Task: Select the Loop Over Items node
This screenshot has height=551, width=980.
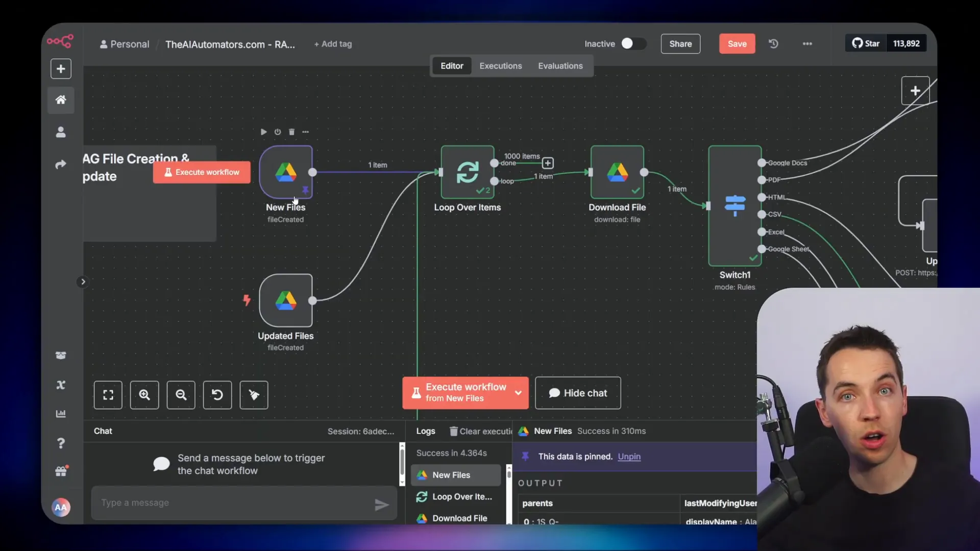Action: coord(468,172)
